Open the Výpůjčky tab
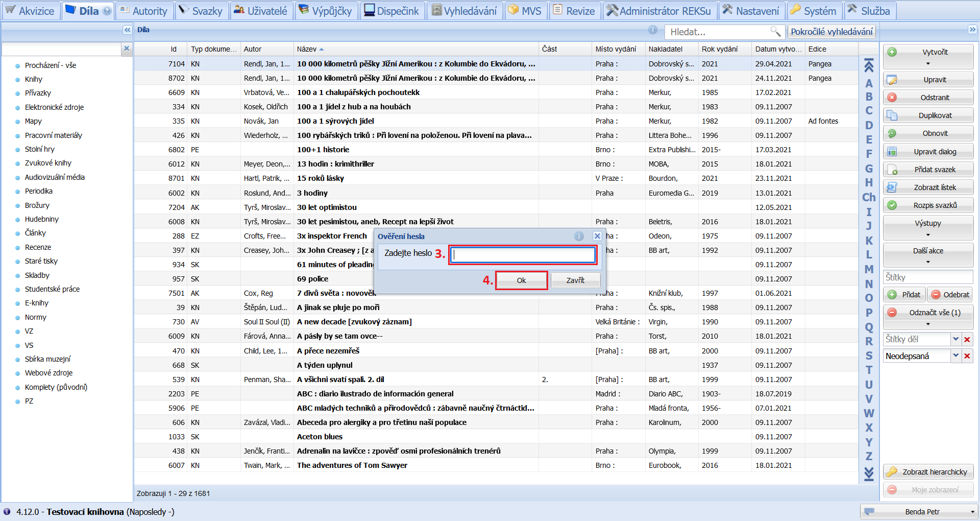 pyautogui.click(x=326, y=11)
